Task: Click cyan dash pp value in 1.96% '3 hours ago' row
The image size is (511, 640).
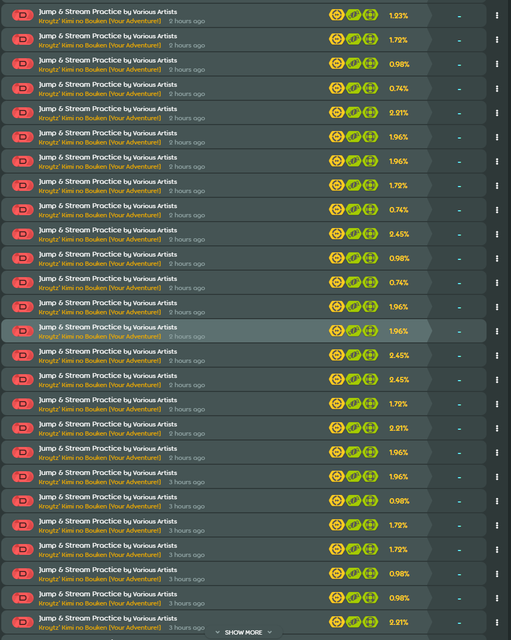Action: 459,478
